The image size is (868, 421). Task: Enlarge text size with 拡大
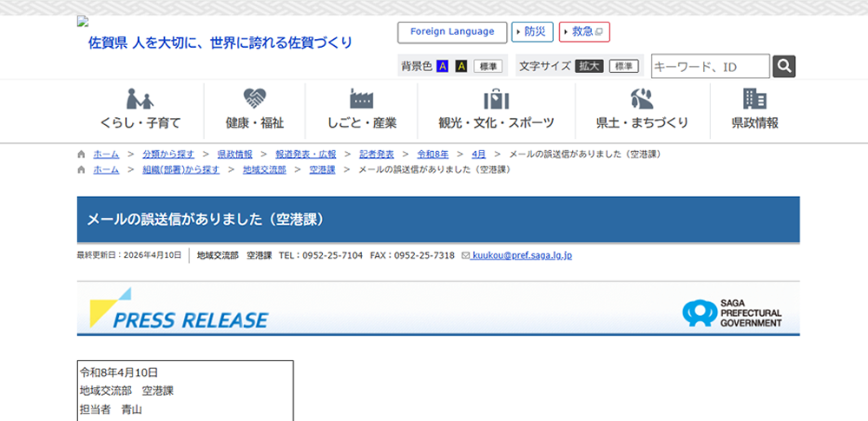tap(589, 67)
